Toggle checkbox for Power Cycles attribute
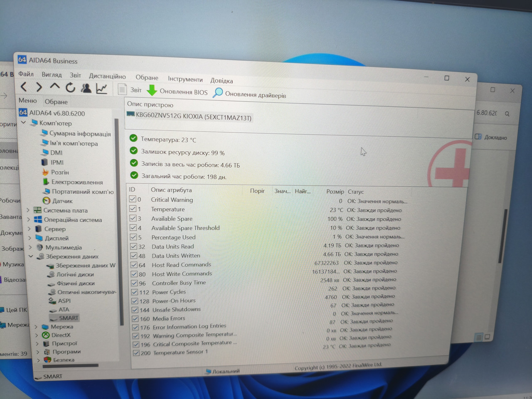Screen dimensions: 532x399 135,292
